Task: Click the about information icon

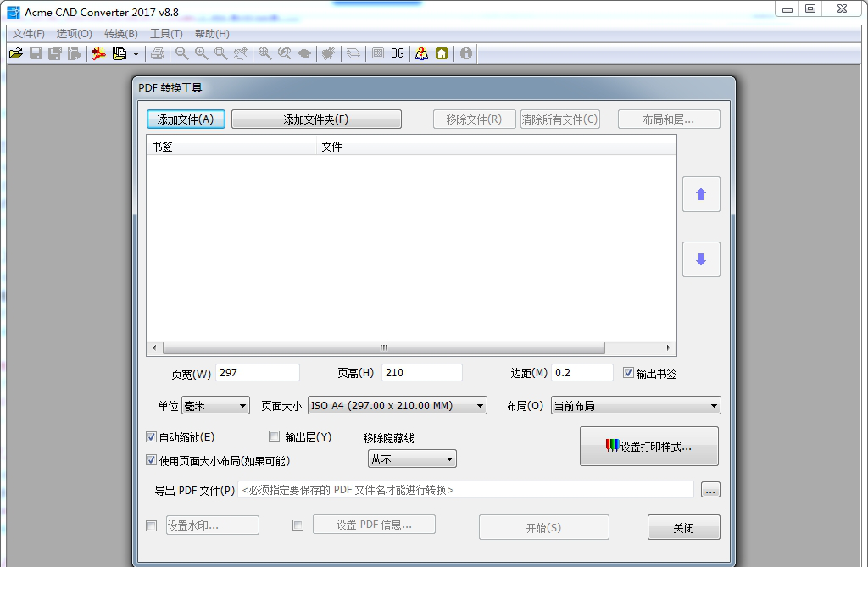Action: [466, 53]
